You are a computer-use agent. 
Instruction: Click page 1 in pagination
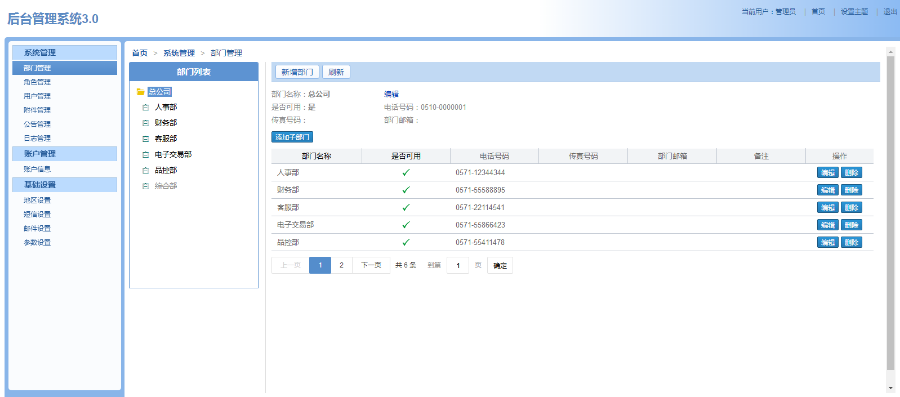tap(320, 265)
